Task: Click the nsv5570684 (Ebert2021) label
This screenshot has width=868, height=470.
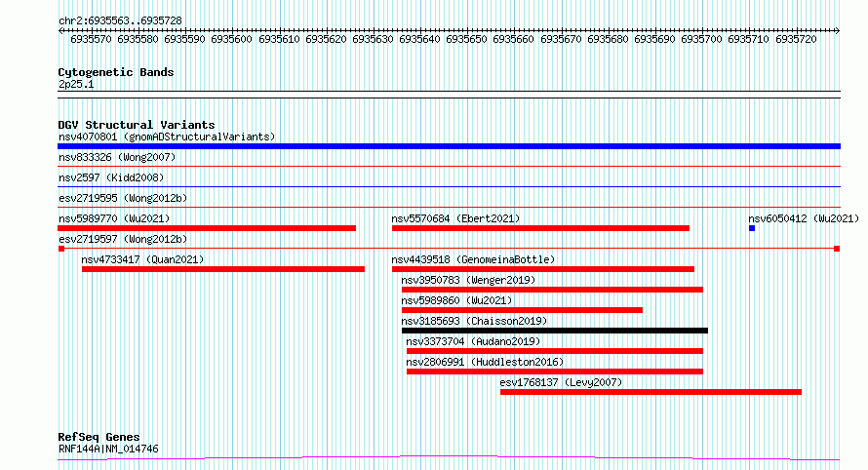Action: coord(455,218)
